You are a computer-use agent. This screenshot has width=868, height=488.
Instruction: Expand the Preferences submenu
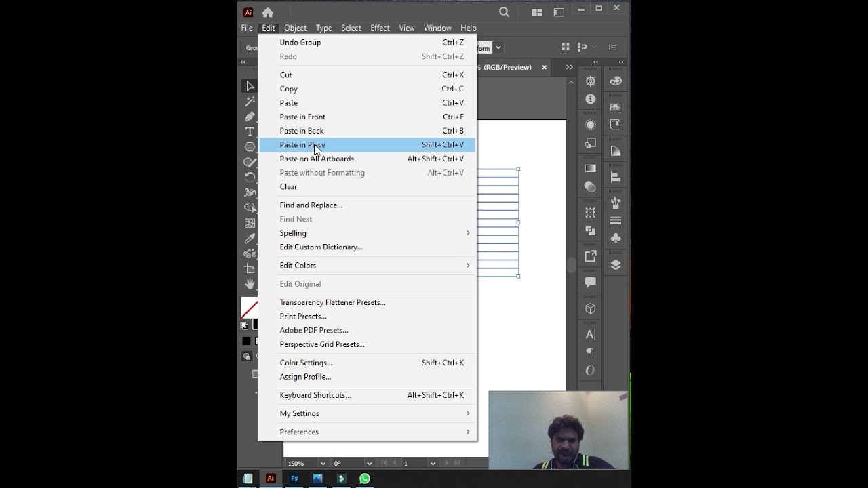tap(368, 432)
